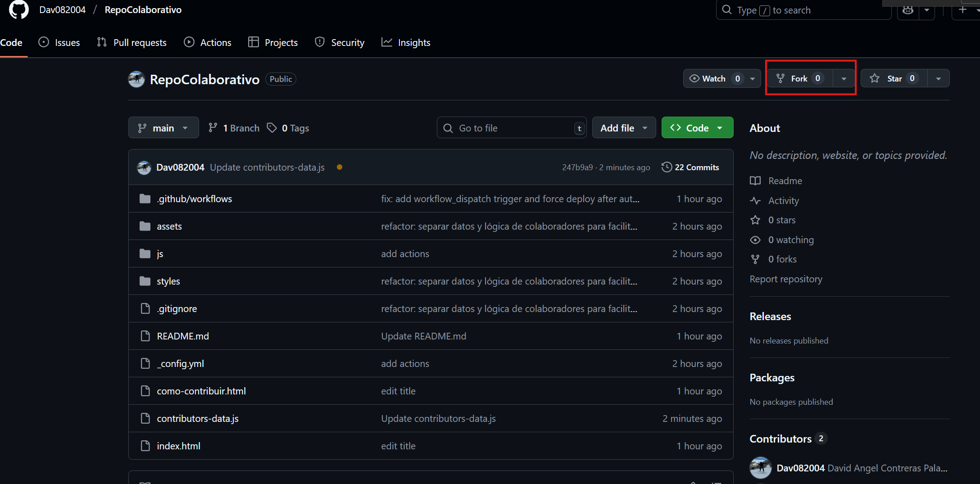Screen dimensions: 980x484
Task: Expand the Star lists dropdown arrow
Action: (x=939, y=78)
